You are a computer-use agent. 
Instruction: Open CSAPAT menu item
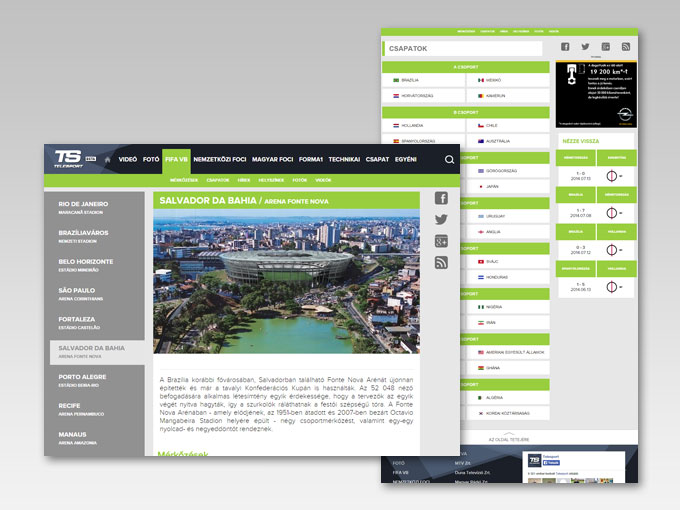click(377, 160)
